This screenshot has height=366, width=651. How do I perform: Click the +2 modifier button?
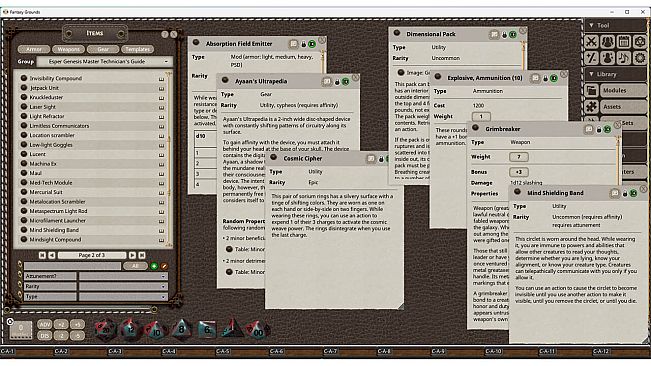(x=61, y=325)
